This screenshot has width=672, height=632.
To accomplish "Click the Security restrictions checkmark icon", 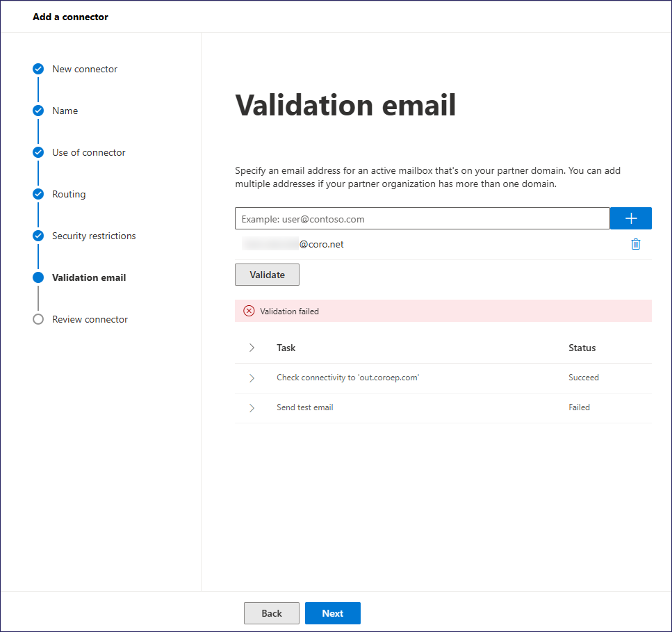I will click(38, 236).
